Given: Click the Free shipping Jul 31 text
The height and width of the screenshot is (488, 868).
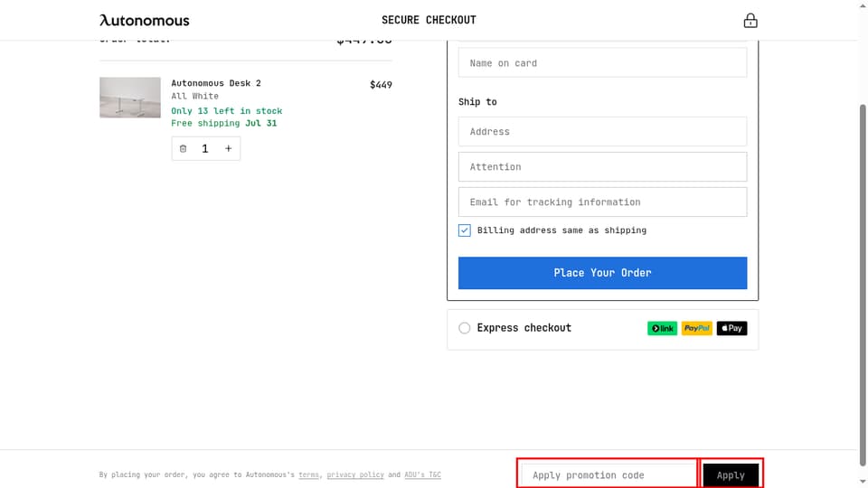Looking at the screenshot, I should (223, 123).
